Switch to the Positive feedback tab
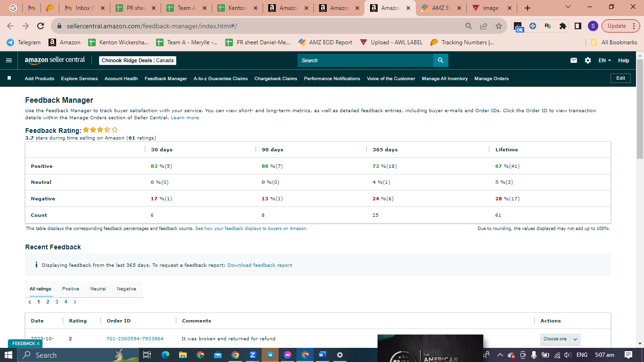 point(71,289)
